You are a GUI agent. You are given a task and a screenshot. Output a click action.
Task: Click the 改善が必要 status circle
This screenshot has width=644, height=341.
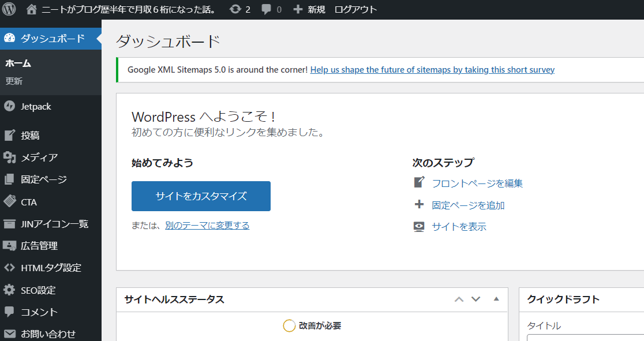pos(289,326)
